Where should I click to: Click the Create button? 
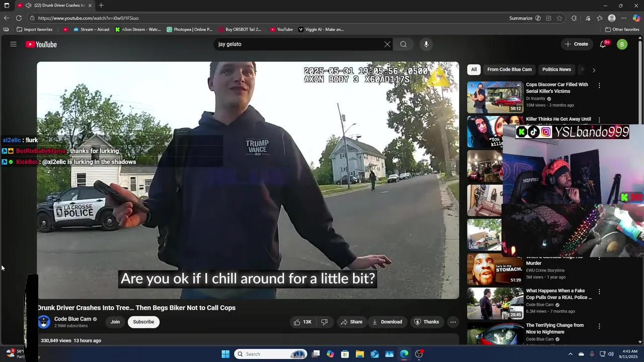(576, 44)
